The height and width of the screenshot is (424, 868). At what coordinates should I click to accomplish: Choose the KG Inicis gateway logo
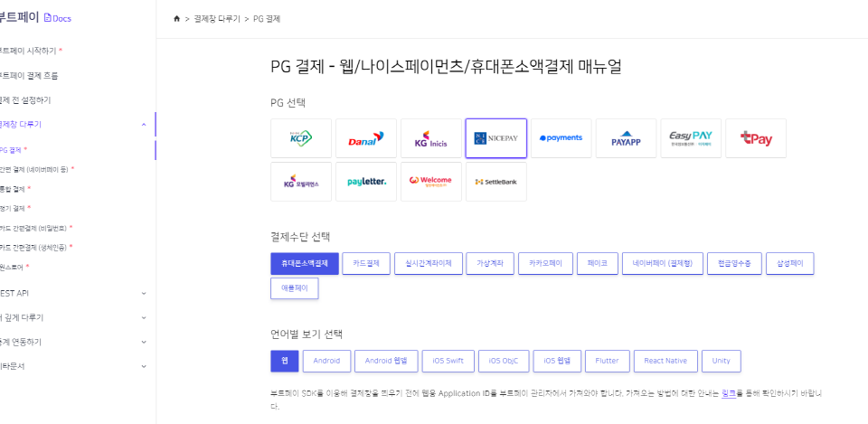(x=431, y=137)
